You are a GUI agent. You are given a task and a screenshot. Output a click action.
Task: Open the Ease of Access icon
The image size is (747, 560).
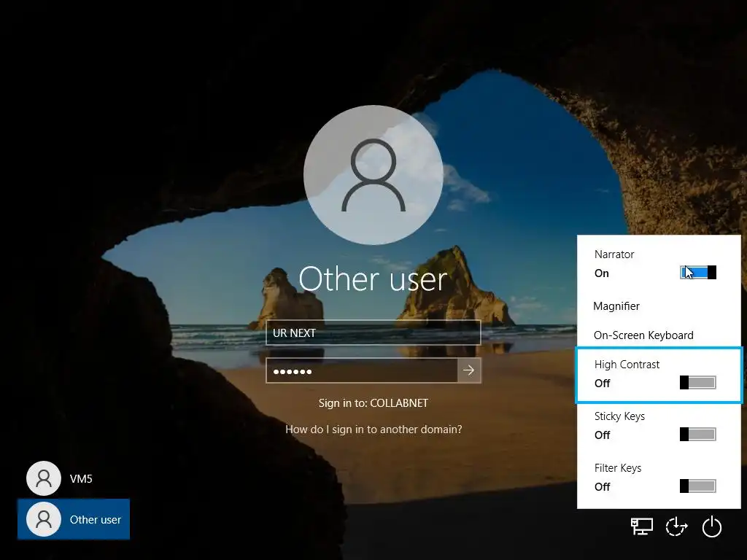click(x=676, y=526)
